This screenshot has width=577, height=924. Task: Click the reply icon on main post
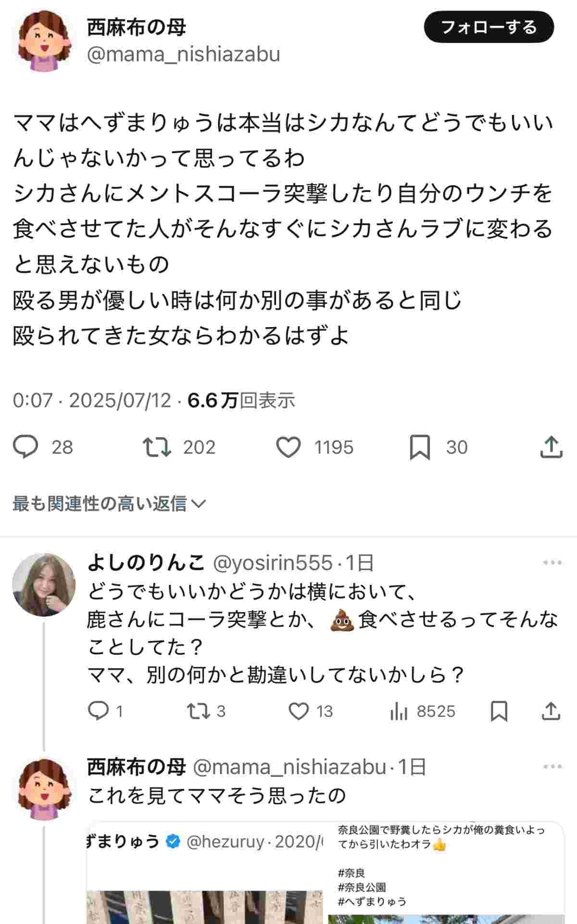coord(26,447)
